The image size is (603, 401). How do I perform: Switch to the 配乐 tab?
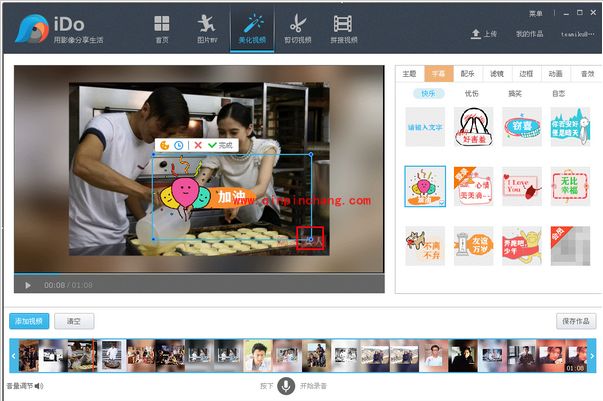click(468, 73)
